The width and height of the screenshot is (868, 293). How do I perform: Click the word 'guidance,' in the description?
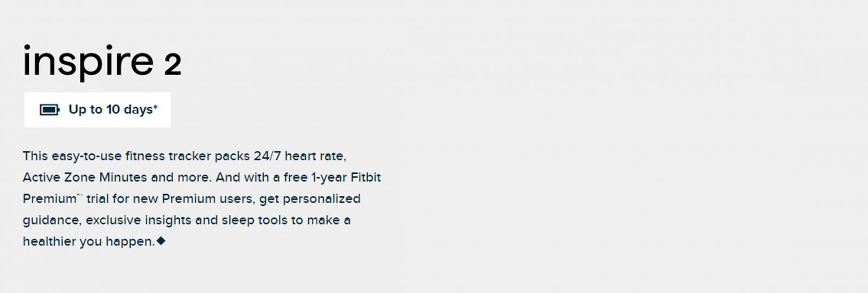[52, 220]
